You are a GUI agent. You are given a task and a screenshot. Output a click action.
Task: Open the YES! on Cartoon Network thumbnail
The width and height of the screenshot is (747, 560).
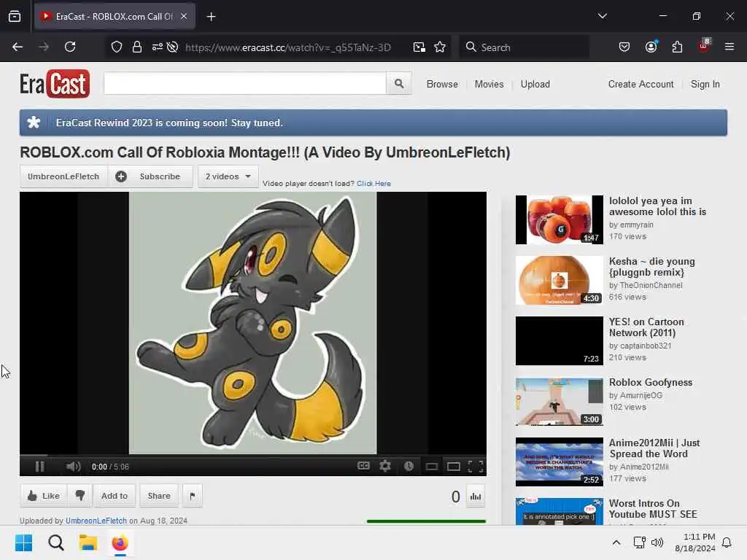click(560, 341)
